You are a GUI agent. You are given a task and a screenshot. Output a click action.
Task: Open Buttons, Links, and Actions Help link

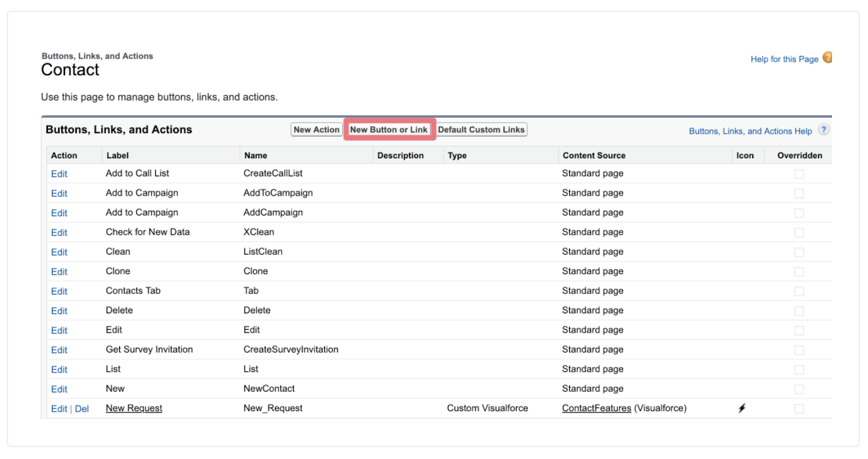click(750, 131)
